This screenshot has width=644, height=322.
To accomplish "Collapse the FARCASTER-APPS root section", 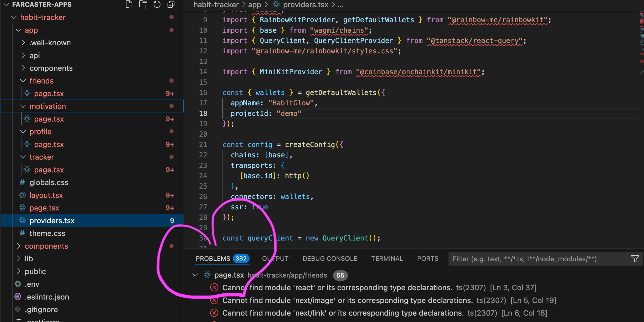I will coord(6,4).
